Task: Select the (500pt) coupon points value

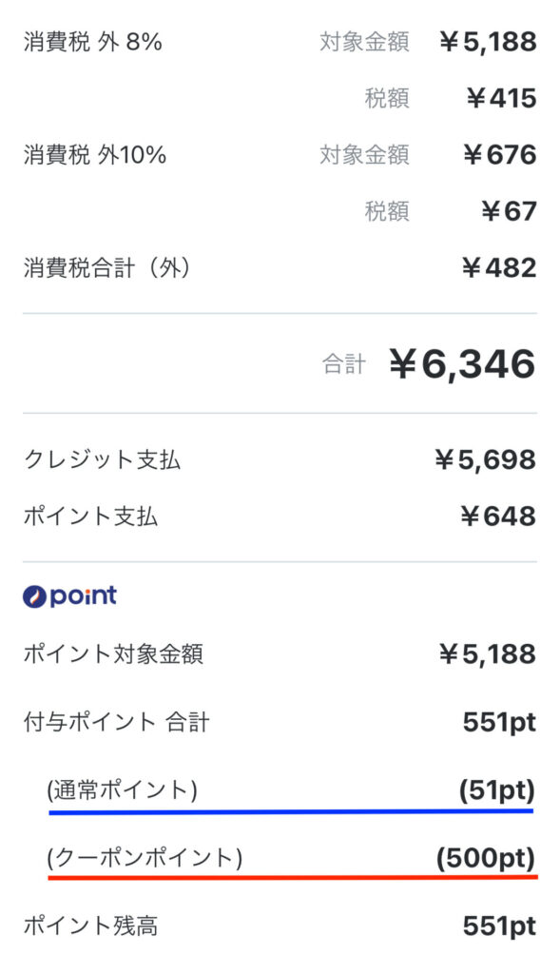Action: pyautogui.click(x=486, y=859)
